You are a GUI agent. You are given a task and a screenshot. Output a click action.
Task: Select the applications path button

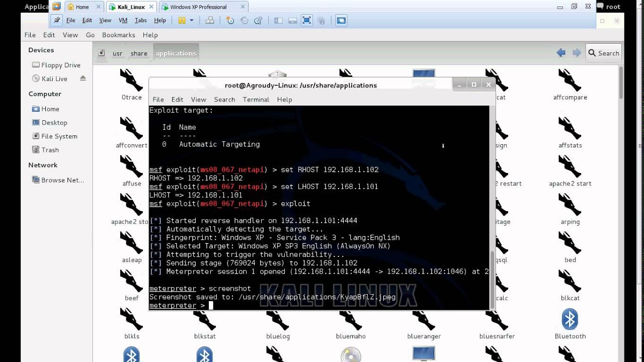[176, 53]
